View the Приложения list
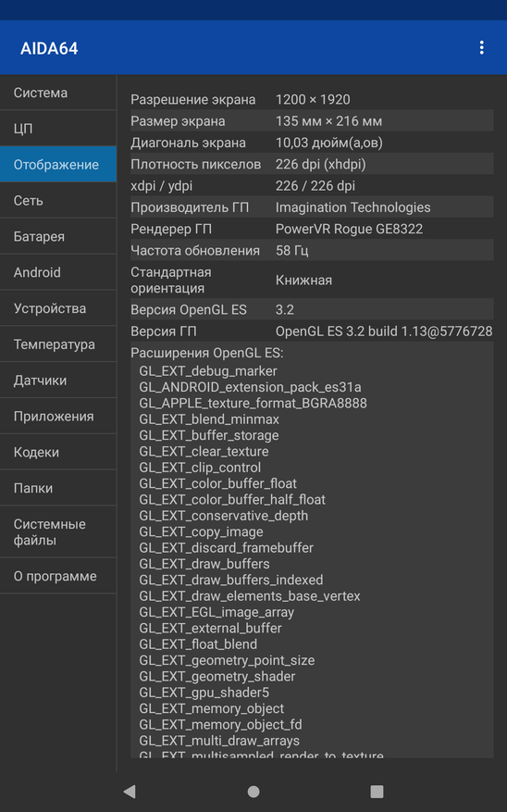The width and height of the screenshot is (507, 812). [x=58, y=417]
